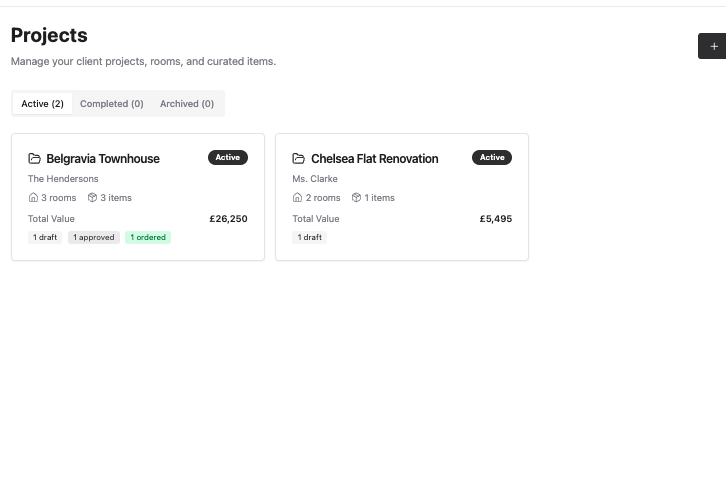Click the Active badge on Chelsea Flat Renovation

492,157
